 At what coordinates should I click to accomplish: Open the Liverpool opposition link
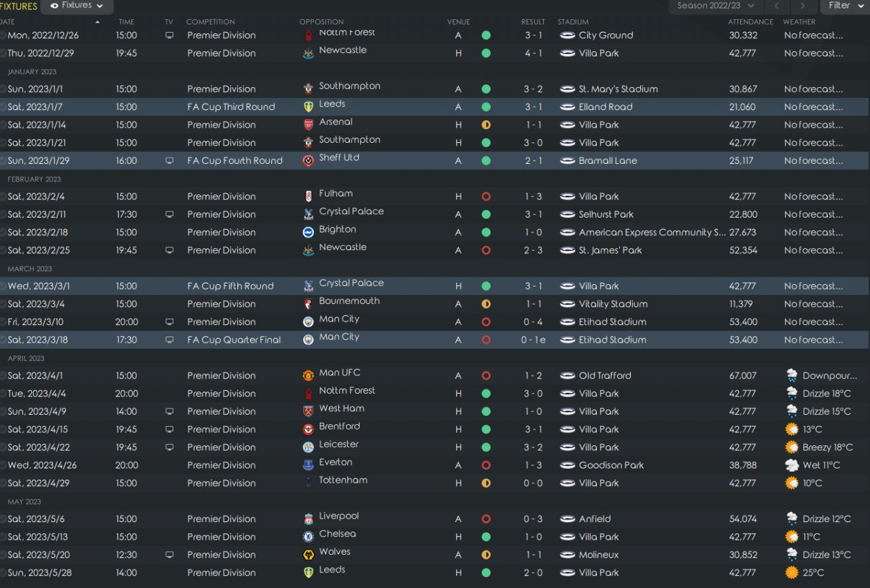[338, 516]
